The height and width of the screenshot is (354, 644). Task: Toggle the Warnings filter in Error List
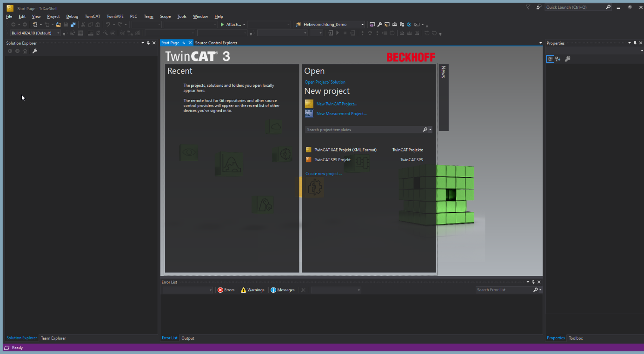click(x=252, y=290)
